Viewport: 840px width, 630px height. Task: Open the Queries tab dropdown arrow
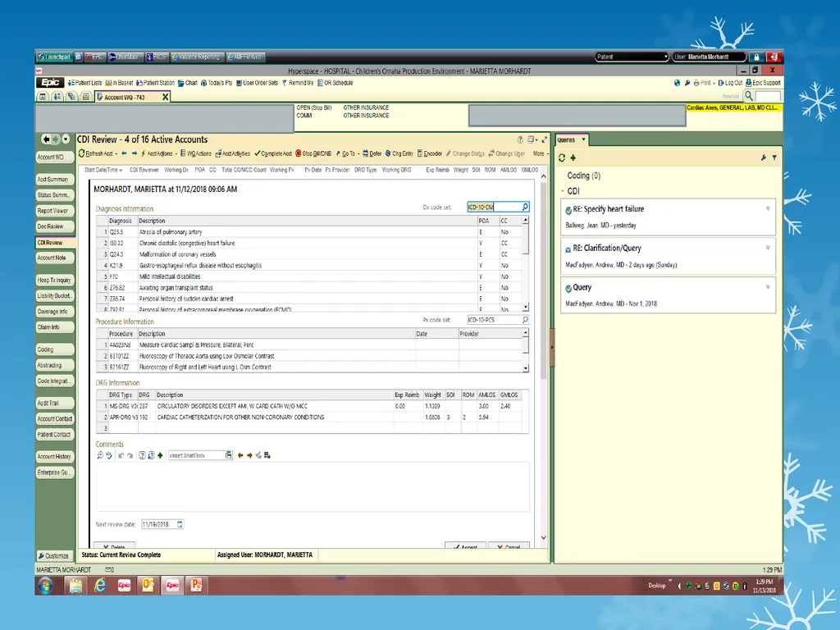[583, 139]
